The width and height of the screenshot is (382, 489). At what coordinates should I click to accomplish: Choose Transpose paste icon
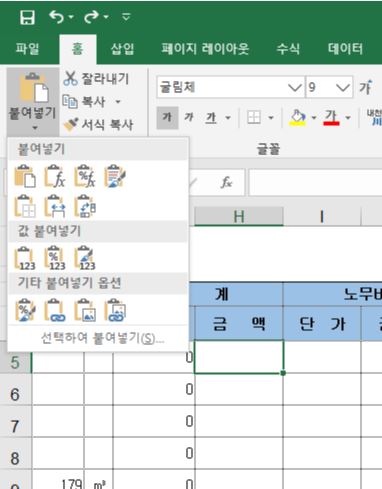pos(85,206)
